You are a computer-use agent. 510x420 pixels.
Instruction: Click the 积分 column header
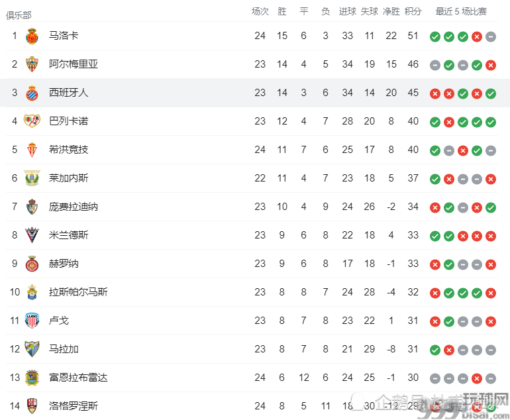(x=413, y=12)
